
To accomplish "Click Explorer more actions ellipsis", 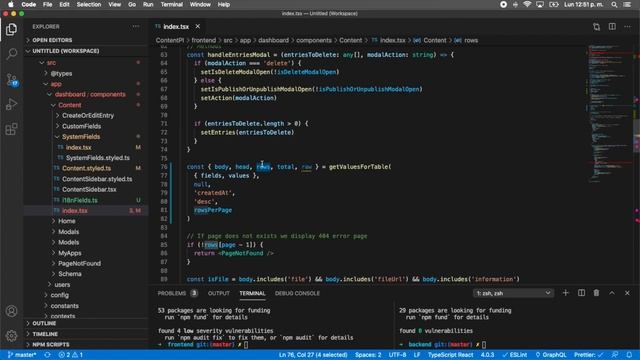I will click(136, 27).
